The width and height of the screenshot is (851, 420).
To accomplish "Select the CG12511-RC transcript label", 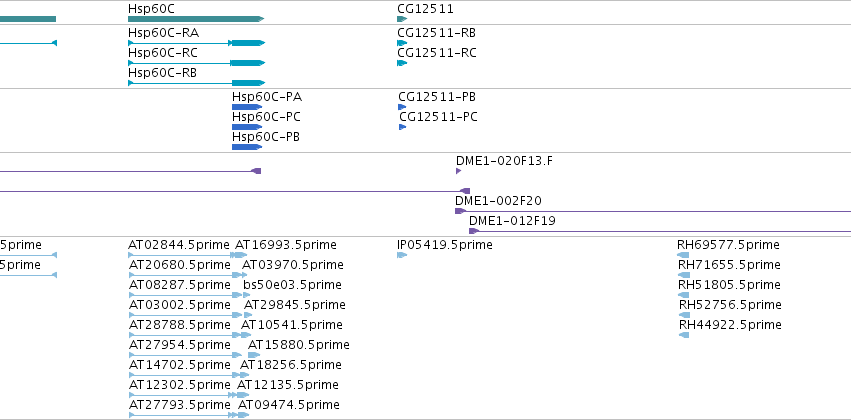I will (x=437, y=53).
